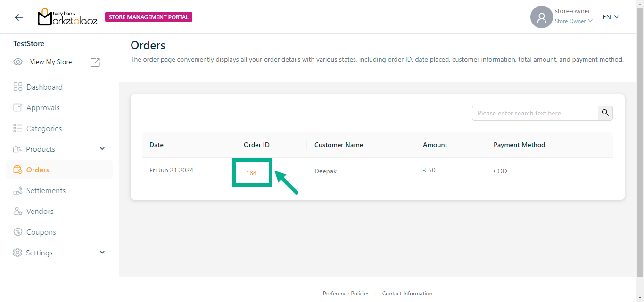This screenshot has height=302, width=644.
Task: Open external store link icon
Action: tap(95, 62)
